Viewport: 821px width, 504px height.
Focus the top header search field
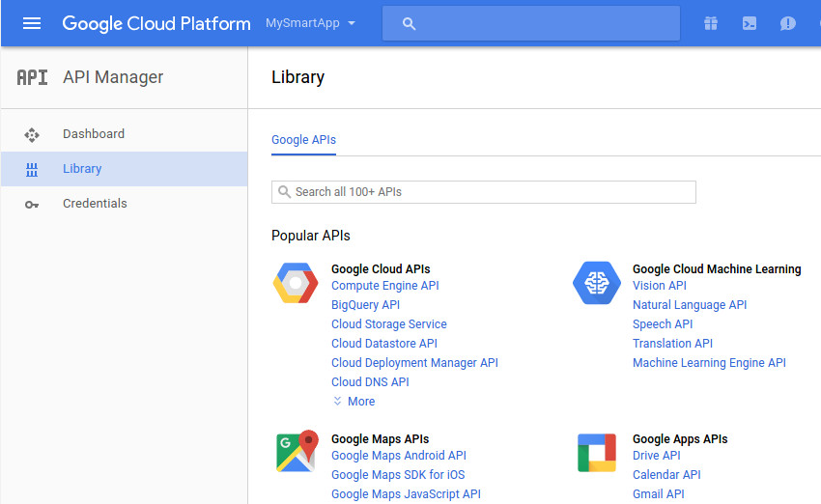531,23
